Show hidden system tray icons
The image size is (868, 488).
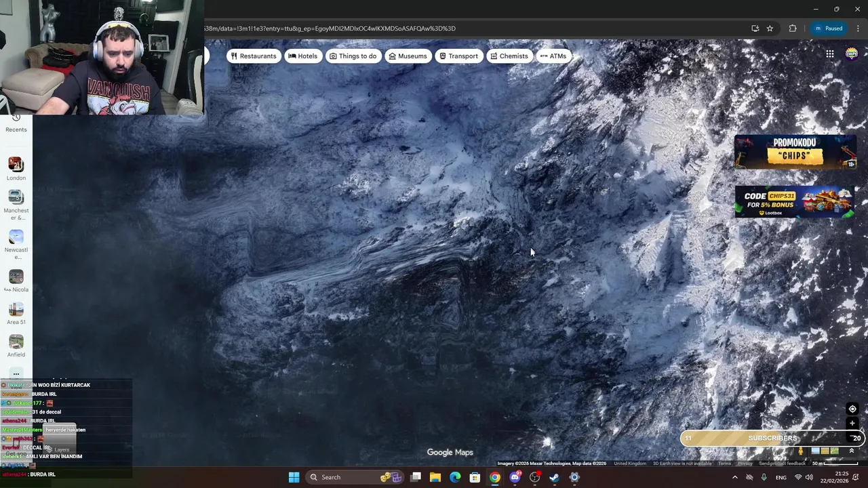[734, 477]
